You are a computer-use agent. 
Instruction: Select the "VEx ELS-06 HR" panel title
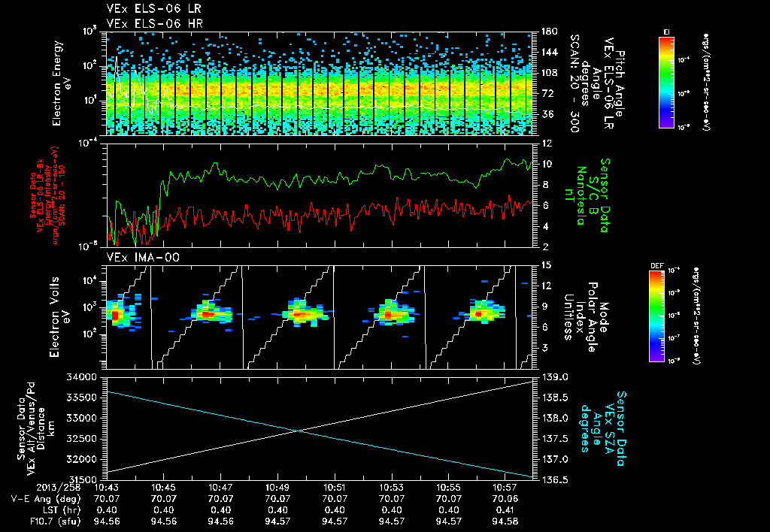point(154,23)
